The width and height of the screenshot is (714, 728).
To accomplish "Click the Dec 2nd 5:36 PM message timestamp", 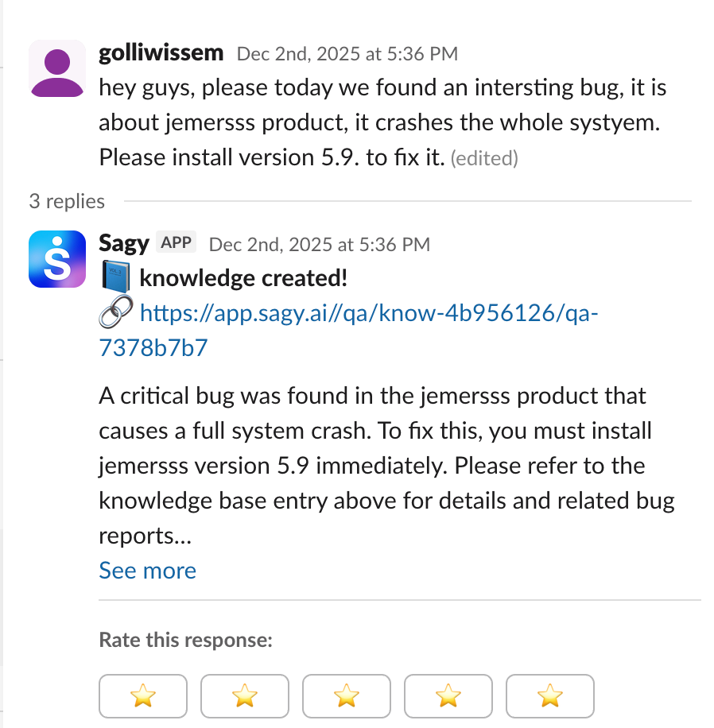I will pyautogui.click(x=347, y=54).
